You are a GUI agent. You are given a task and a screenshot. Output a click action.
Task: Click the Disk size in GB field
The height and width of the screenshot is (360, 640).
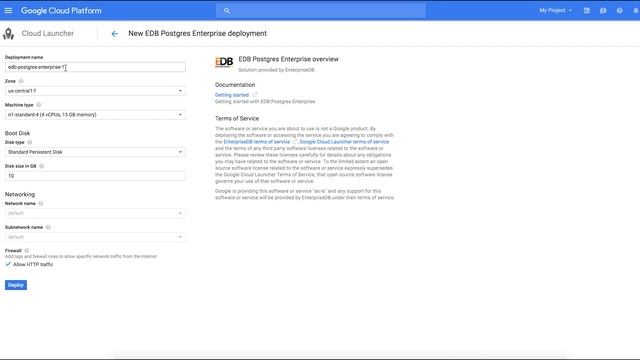95,176
